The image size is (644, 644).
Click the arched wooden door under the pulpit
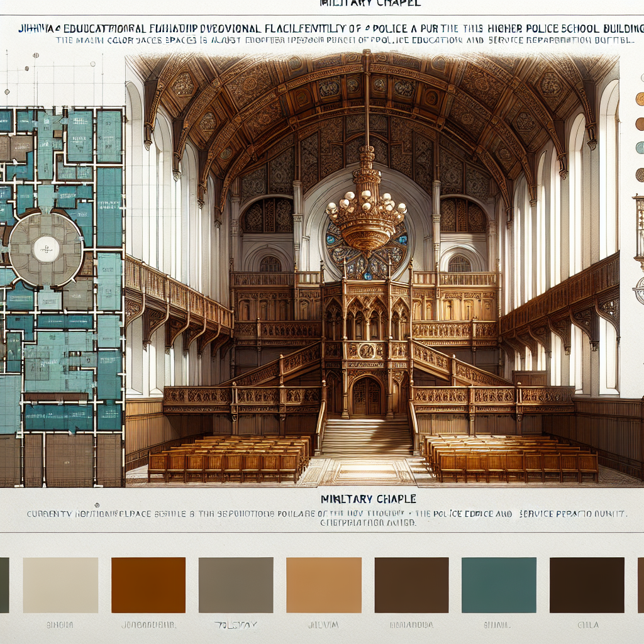(366, 396)
